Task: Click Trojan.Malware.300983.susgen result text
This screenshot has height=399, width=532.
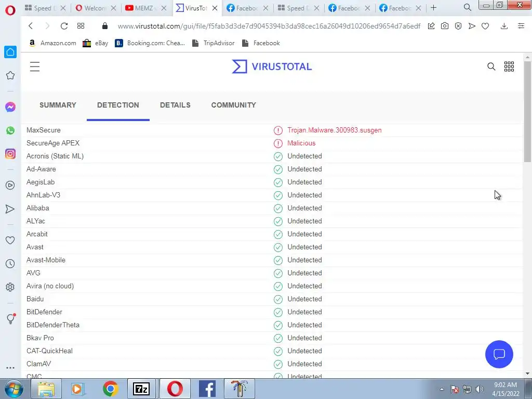Action: (x=334, y=130)
